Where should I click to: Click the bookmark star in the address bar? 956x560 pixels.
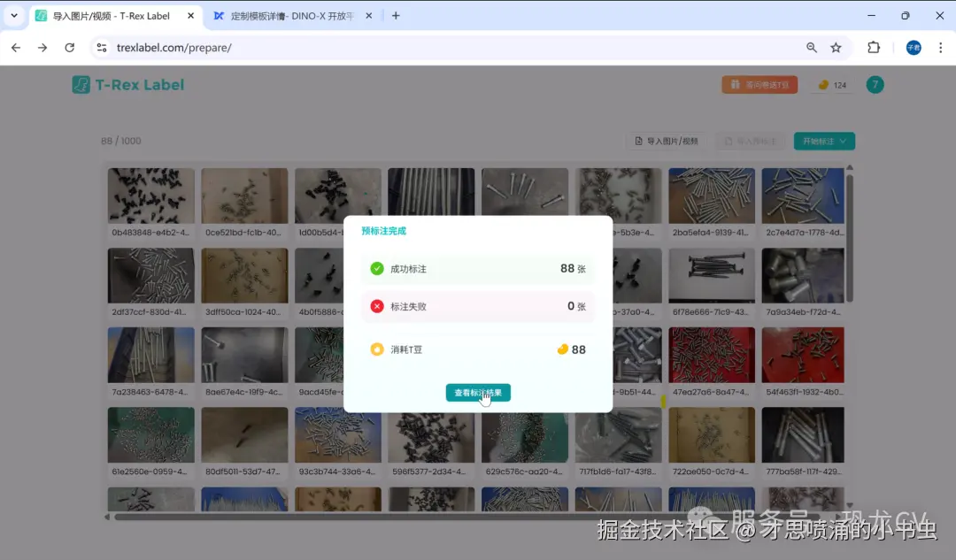[x=835, y=48]
